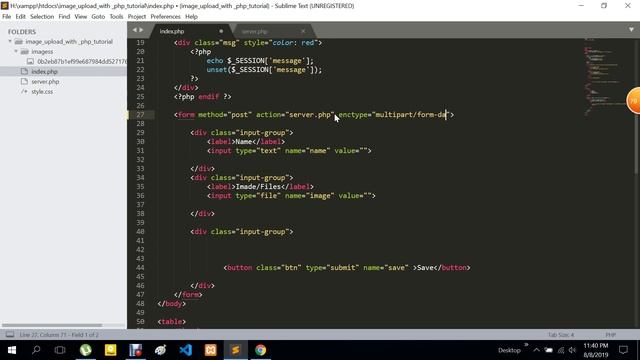Open index.php in the sidebar

[x=44, y=71]
